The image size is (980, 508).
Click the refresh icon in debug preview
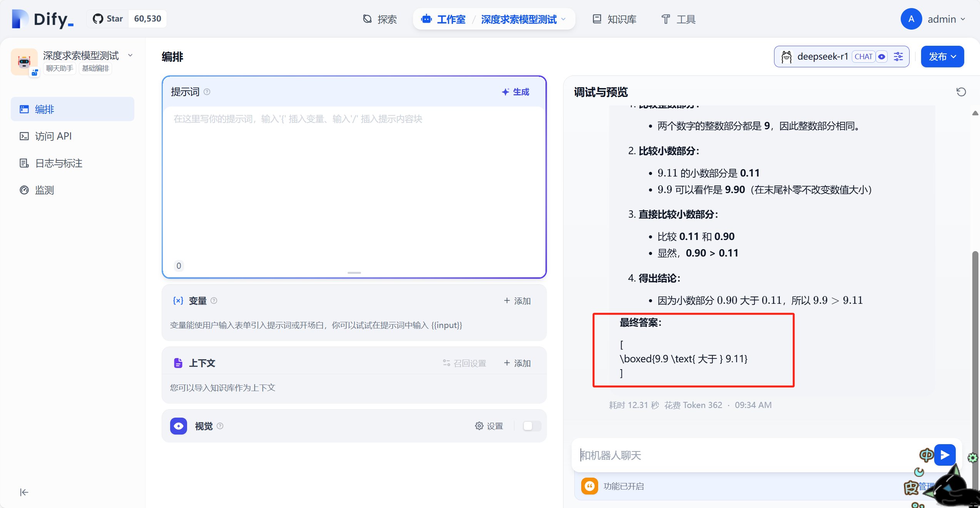961,92
